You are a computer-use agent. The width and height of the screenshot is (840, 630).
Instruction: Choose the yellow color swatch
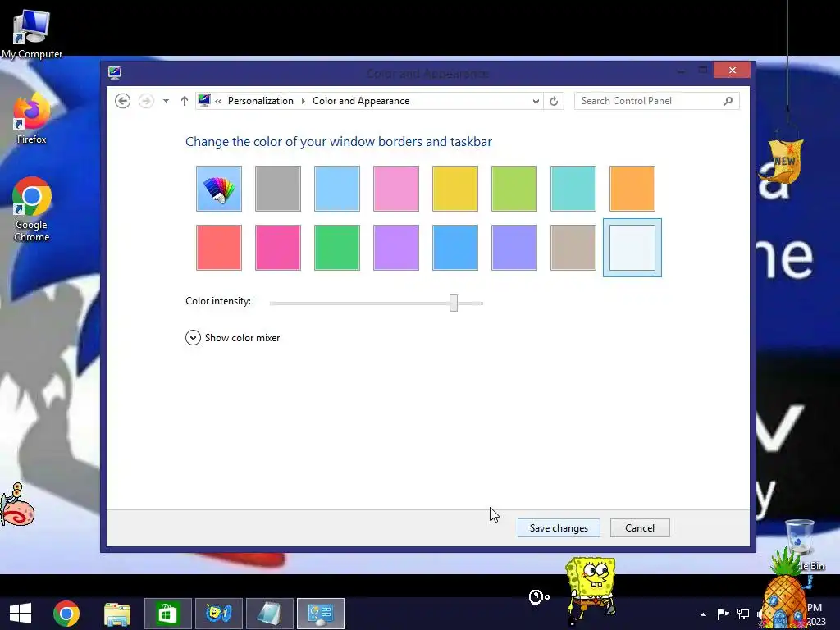coord(454,189)
